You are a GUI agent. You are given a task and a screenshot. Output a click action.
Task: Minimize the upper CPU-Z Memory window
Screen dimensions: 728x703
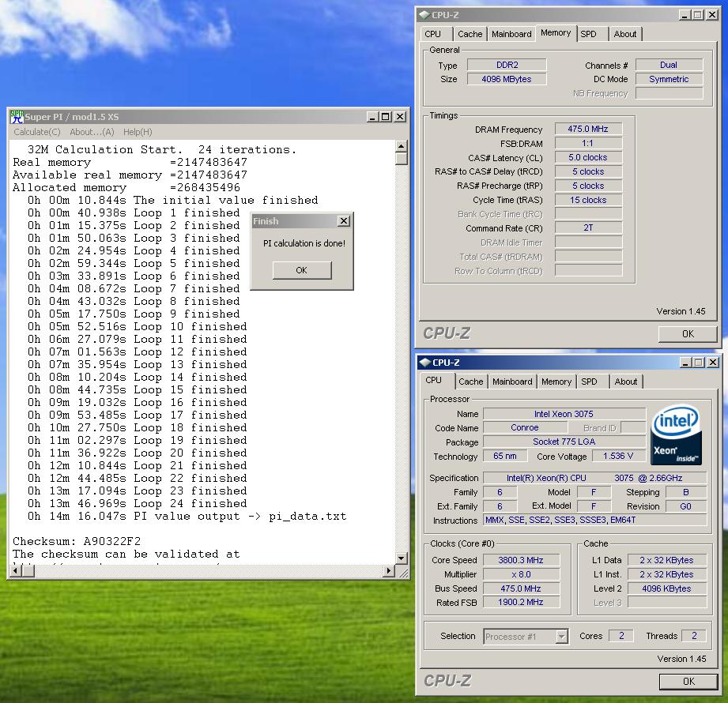tap(685, 15)
